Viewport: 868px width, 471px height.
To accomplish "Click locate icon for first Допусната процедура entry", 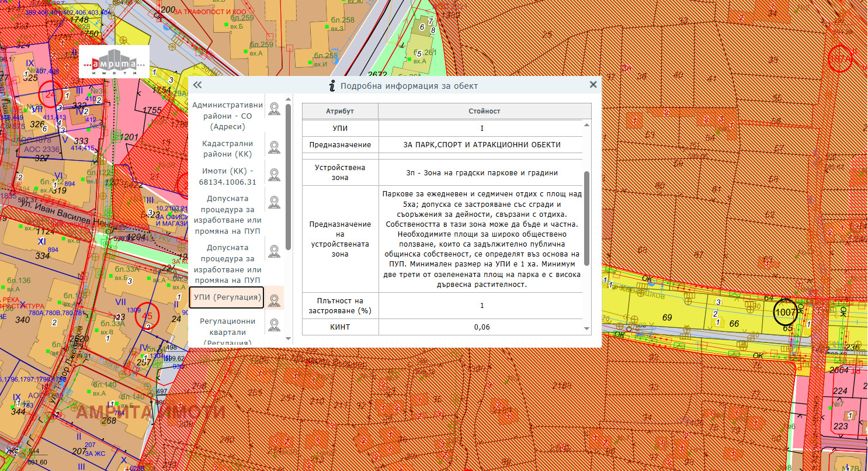I will 275,202.
